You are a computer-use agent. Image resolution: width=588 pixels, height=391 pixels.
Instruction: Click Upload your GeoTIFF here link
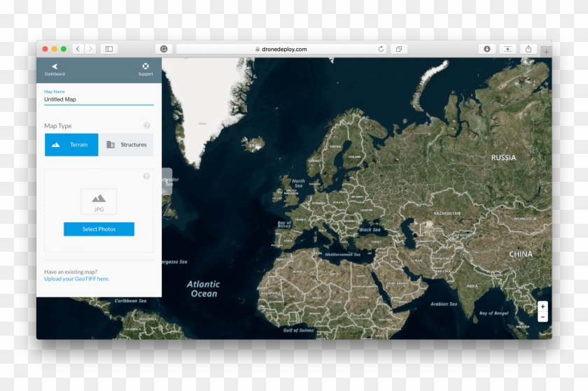(77, 279)
